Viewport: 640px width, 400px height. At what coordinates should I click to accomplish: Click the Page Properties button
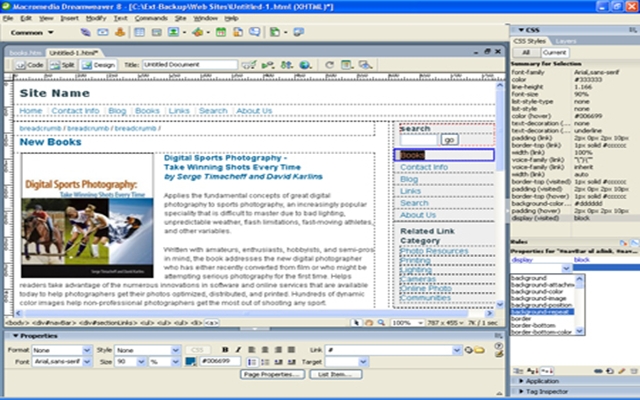(x=272, y=374)
